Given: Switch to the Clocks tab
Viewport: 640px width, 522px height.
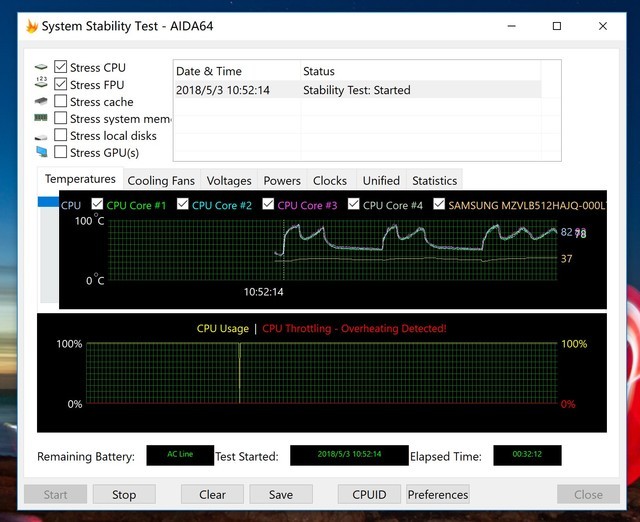Looking at the screenshot, I should tap(330, 180).
